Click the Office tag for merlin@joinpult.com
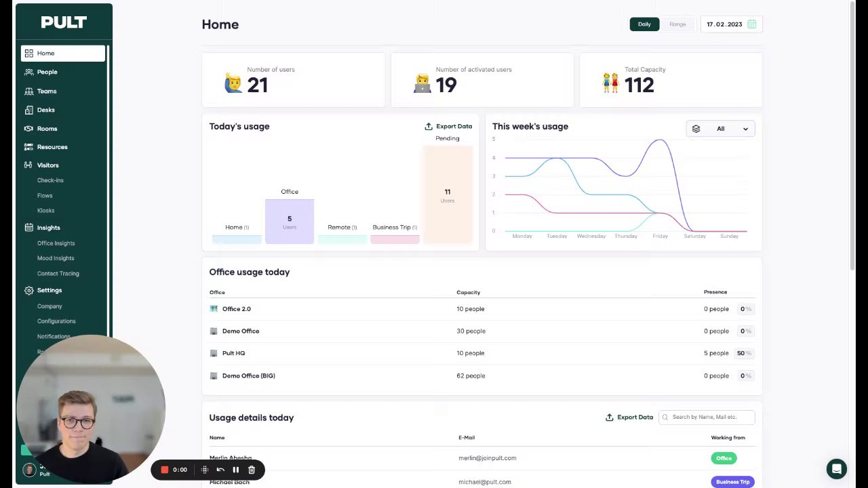 pos(724,458)
